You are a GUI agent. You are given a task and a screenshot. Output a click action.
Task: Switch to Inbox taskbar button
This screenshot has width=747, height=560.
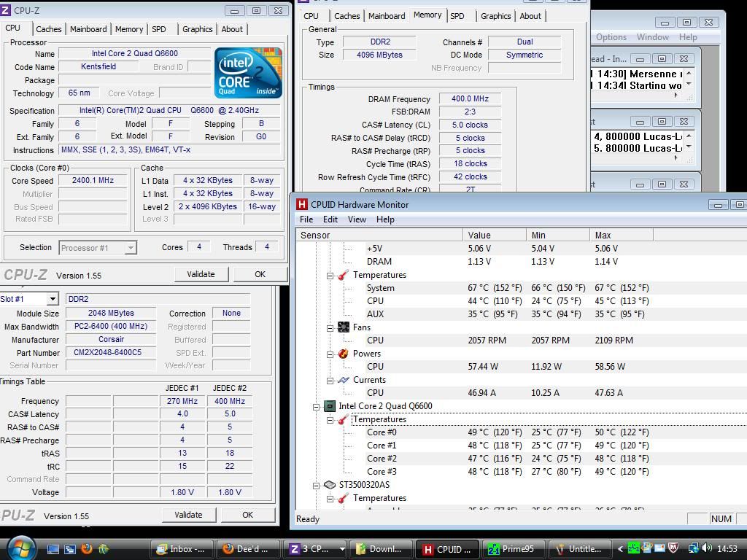182,549
